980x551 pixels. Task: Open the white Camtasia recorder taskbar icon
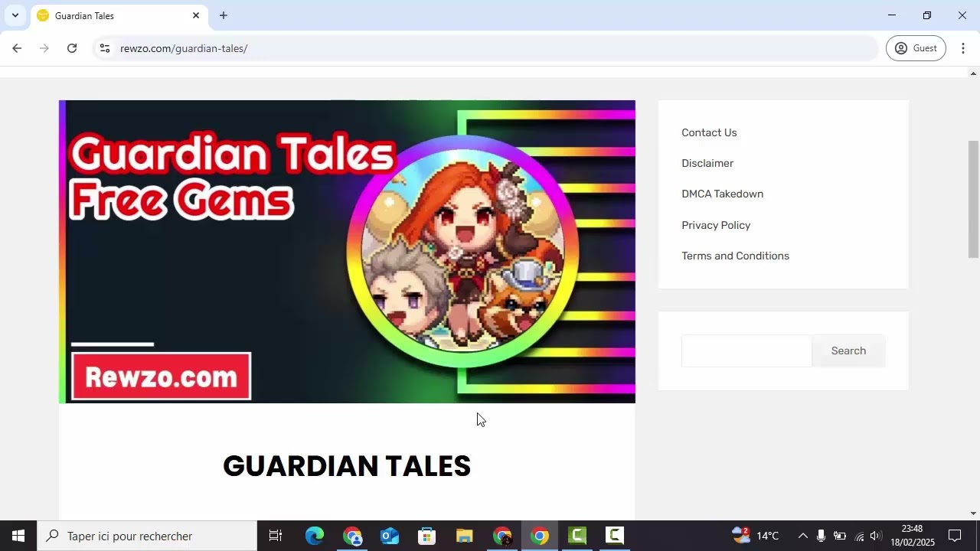tap(615, 536)
